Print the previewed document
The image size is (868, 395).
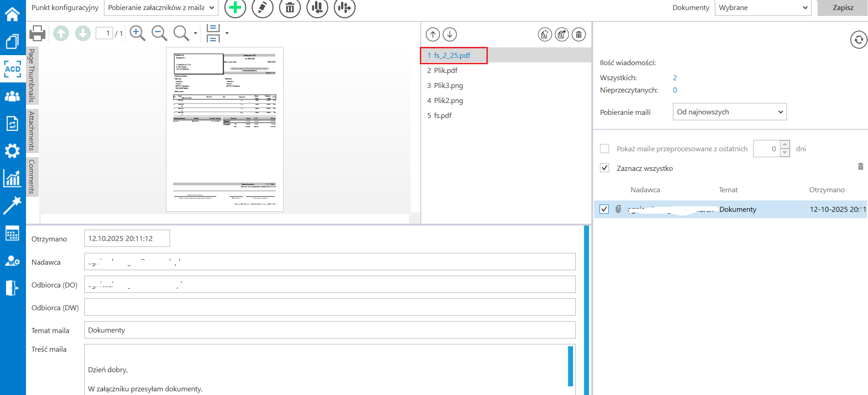(x=37, y=33)
